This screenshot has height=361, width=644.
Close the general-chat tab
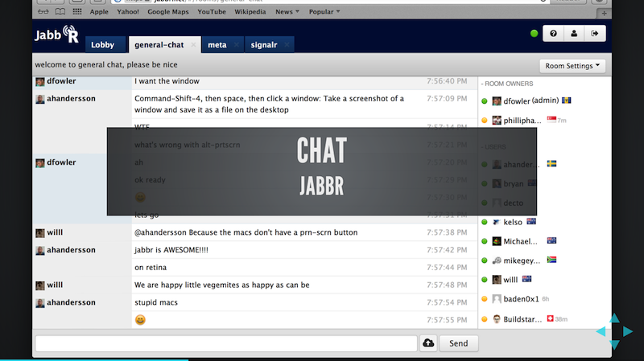[x=193, y=44]
